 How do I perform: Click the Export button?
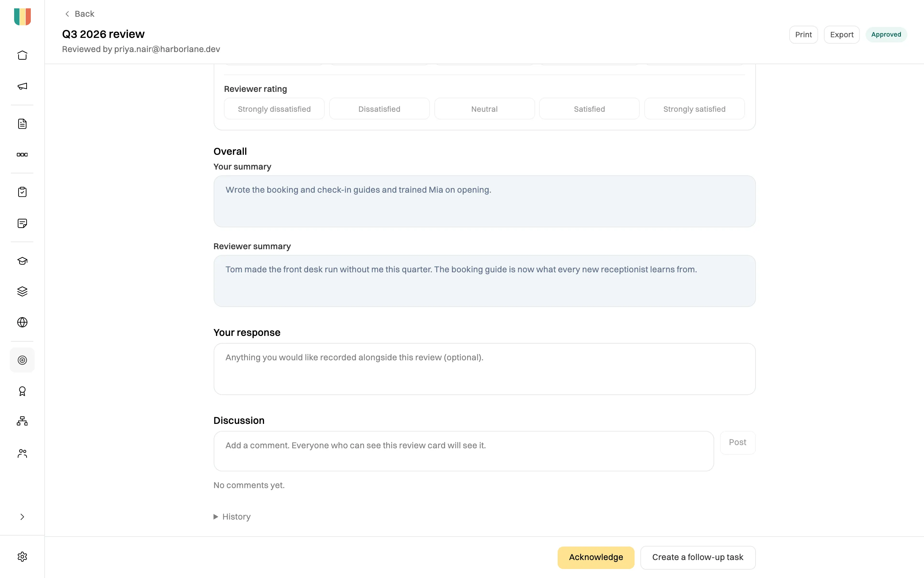842,34
